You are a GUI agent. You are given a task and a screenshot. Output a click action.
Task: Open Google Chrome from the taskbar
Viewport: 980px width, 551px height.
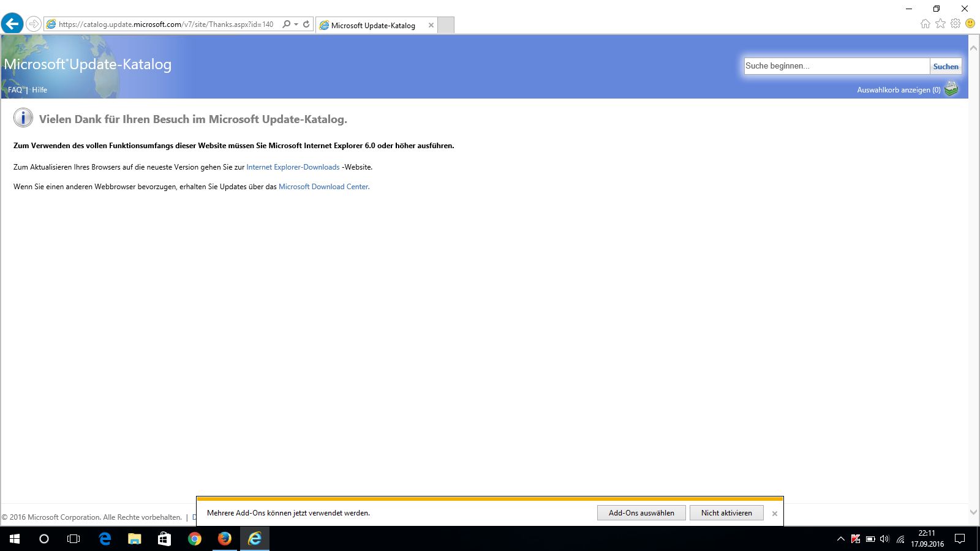pyautogui.click(x=195, y=539)
